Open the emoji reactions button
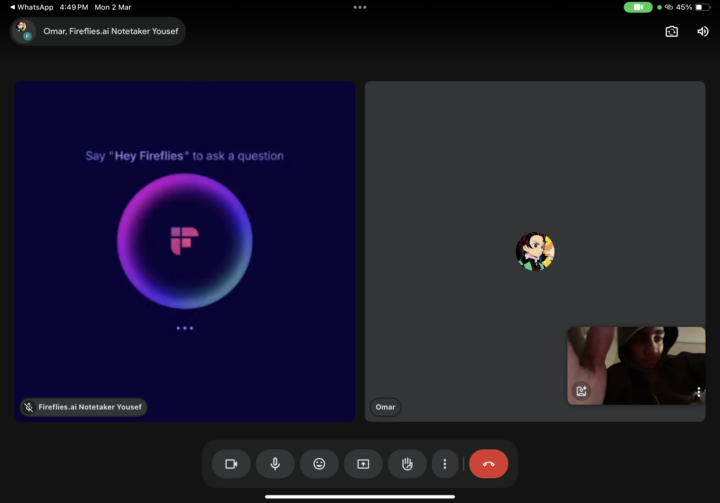The width and height of the screenshot is (720, 503). click(319, 464)
